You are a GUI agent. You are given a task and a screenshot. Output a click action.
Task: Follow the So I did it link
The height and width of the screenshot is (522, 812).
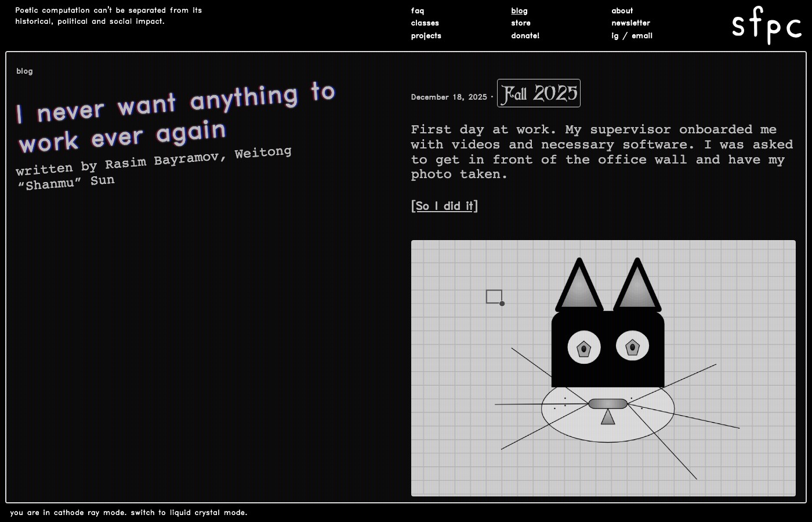pyautogui.click(x=444, y=206)
